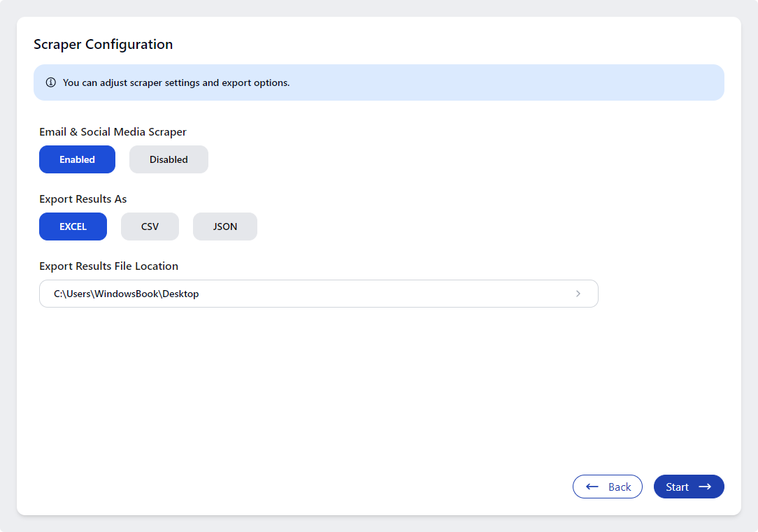Open the folder picker via the chevron arrow
This screenshot has height=532, width=758.
578,294
